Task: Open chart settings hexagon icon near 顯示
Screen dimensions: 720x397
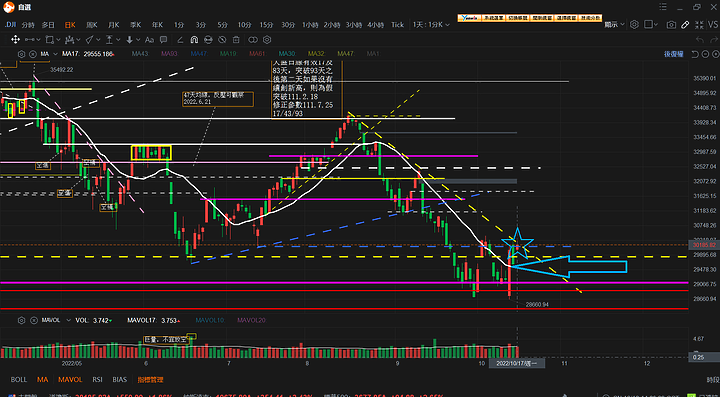Action: 634,24
